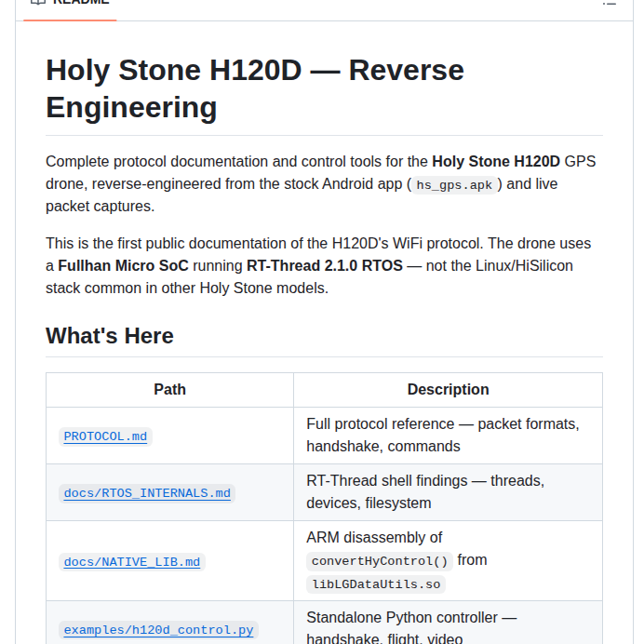
Task: Click the 'ARM disassembly of' text
Action: coord(374,537)
